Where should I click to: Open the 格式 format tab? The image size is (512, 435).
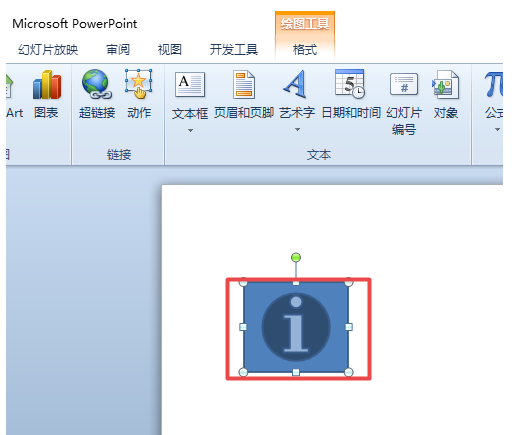point(305,50)
